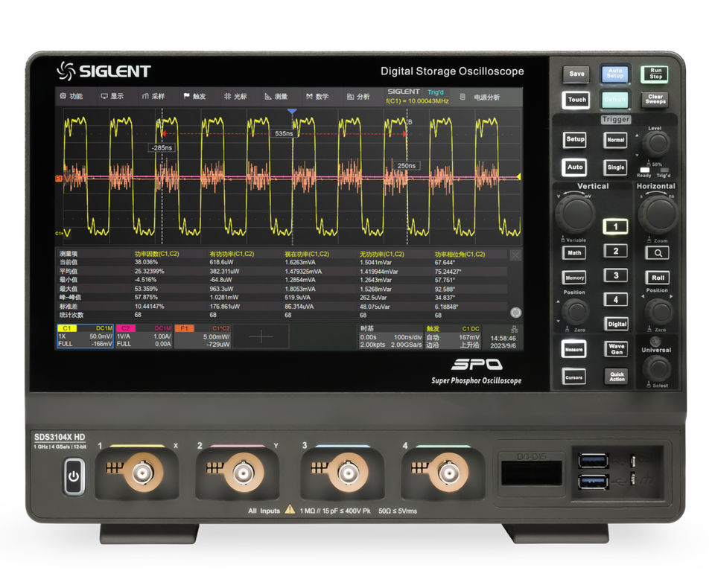Click the trigger position marker atop the grid
The width and height of the screenshot is (715, 588).
(x=292, y=111)
